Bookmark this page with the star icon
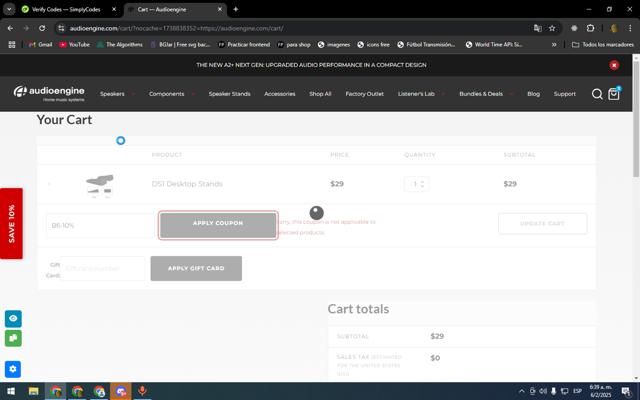Image resolution: width=640 pixels, height=400 pixels. click(x=552, y=28)
